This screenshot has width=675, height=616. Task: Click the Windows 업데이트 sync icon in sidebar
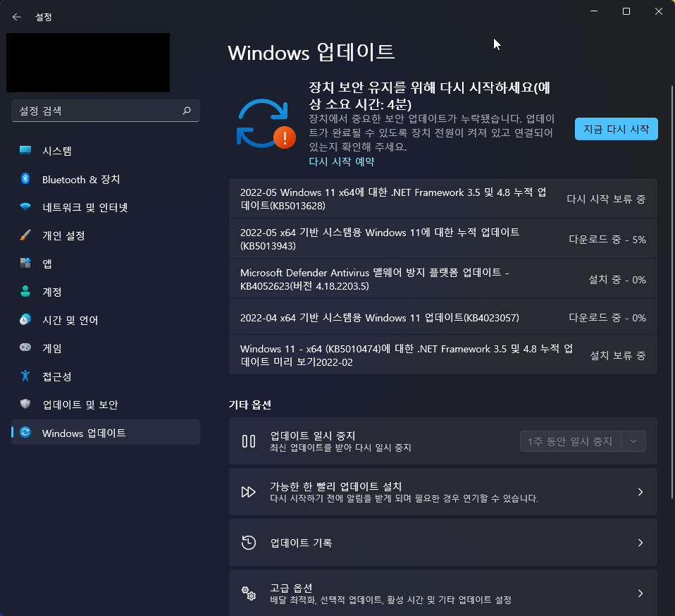point(25,432)
